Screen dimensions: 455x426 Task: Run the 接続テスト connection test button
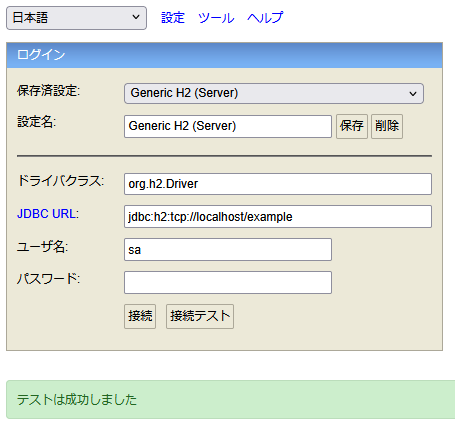pos(200,316)
